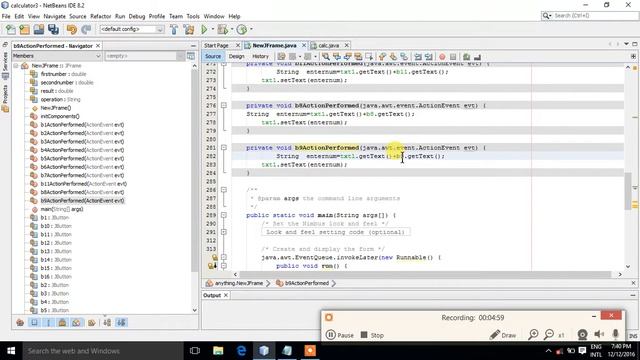Click the editor vertical scrollbar thumb
Screen dimensions: 640x360
pos(628,191)
